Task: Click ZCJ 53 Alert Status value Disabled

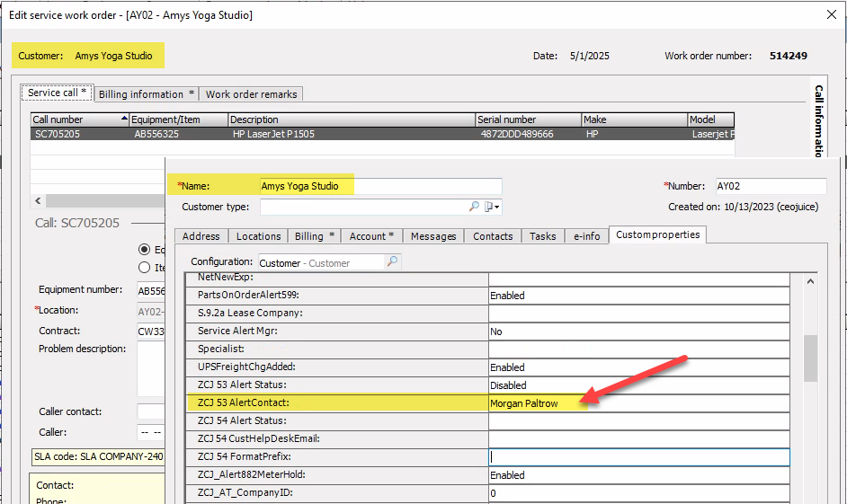Action: 639,385
